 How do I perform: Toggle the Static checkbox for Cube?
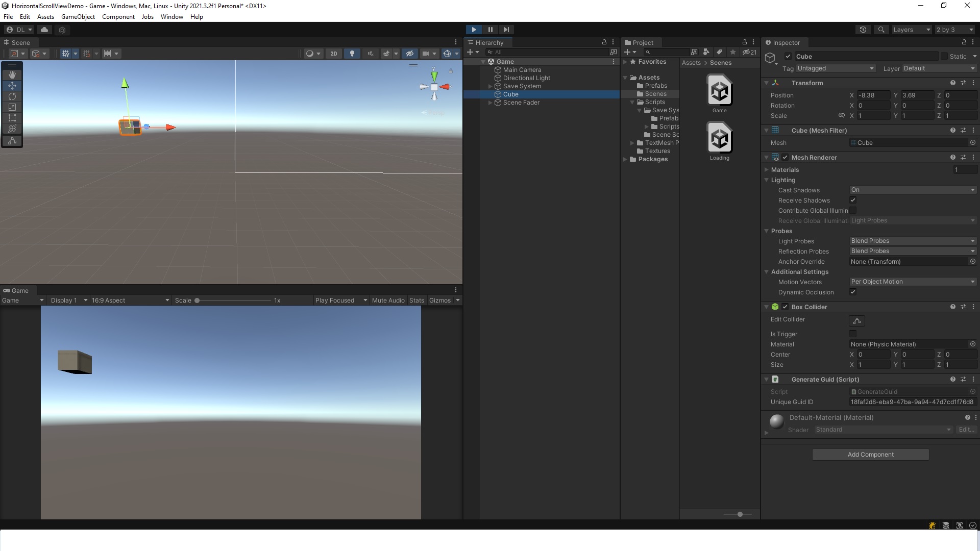pyautogui.click(x=944, y=56)
